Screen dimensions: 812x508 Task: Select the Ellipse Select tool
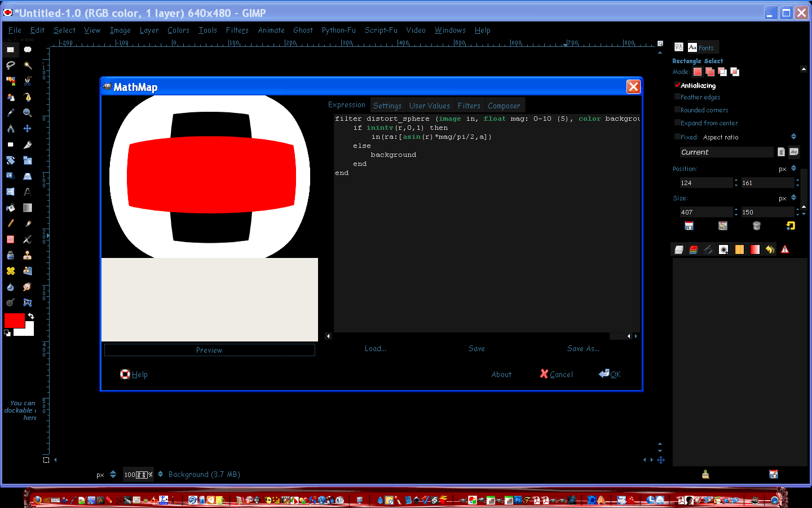tap(27, 50)
